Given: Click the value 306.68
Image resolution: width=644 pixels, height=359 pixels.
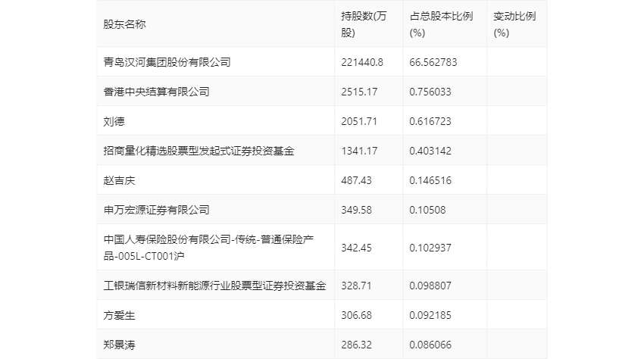Looking at the screenshot, I should click(x=356, y=315).
